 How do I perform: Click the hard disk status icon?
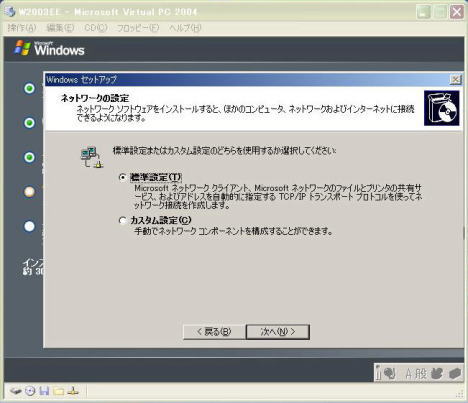click(15, 391)
